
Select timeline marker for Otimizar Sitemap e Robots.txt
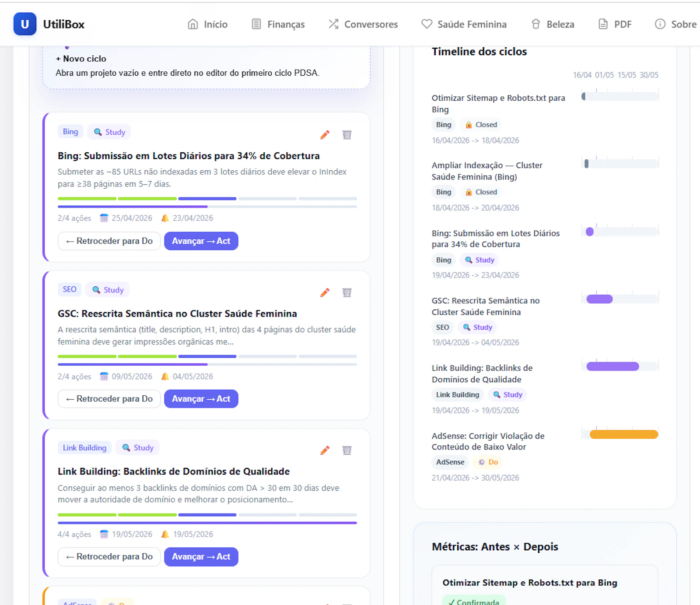point(583,96)
